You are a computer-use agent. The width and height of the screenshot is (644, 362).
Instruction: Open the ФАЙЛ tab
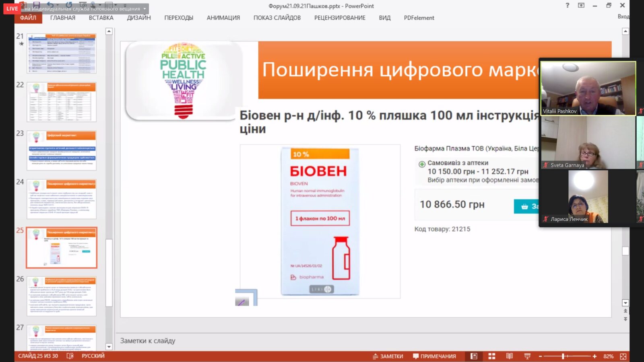(x=28, y=18)
